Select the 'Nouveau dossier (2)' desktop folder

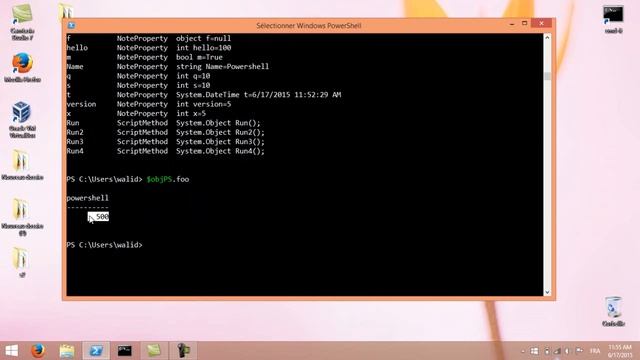coord(22,217)
